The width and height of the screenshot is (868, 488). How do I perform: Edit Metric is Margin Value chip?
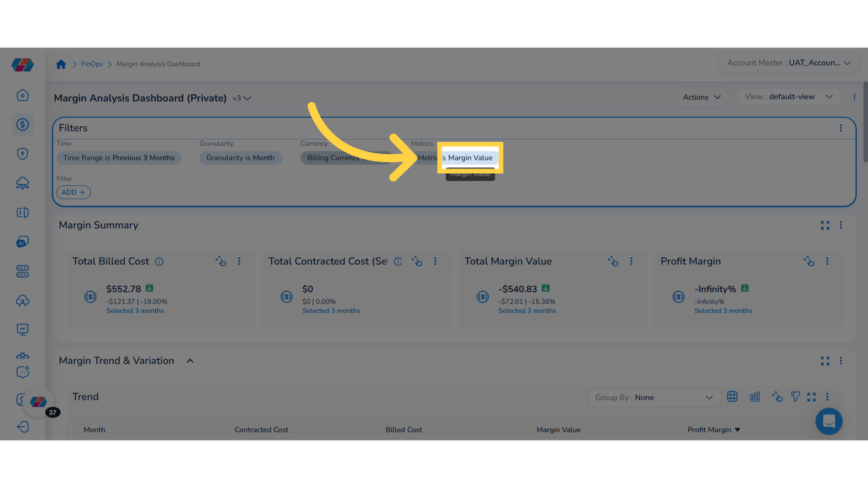(x=455, y=158)
